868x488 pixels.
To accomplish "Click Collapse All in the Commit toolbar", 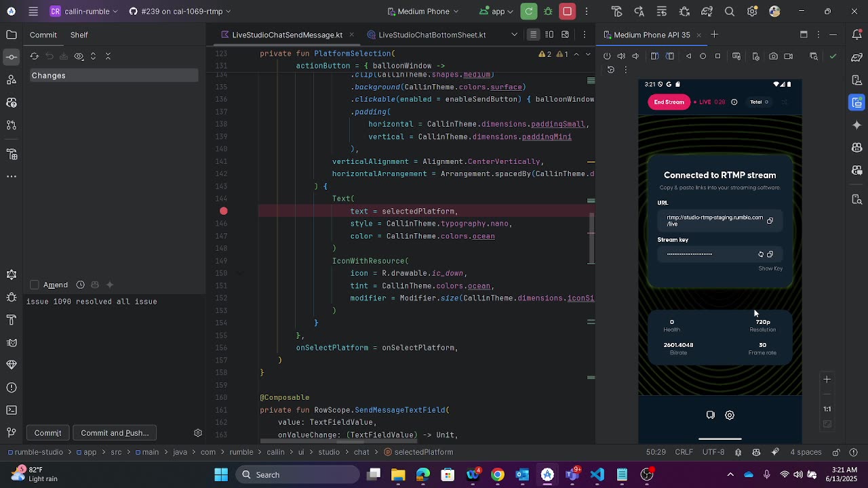I will click(108, 56).
